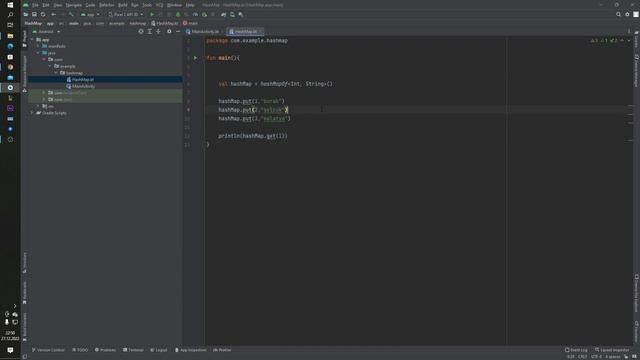
Task: Open the SDK Manager toolbar icon
Action: (x=241, y=14)
